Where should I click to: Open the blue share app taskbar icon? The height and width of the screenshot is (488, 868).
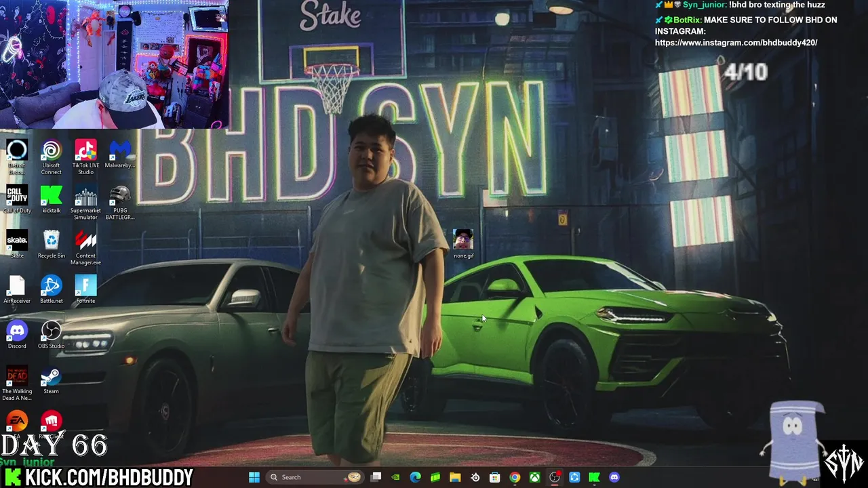(x=574, y=477)
